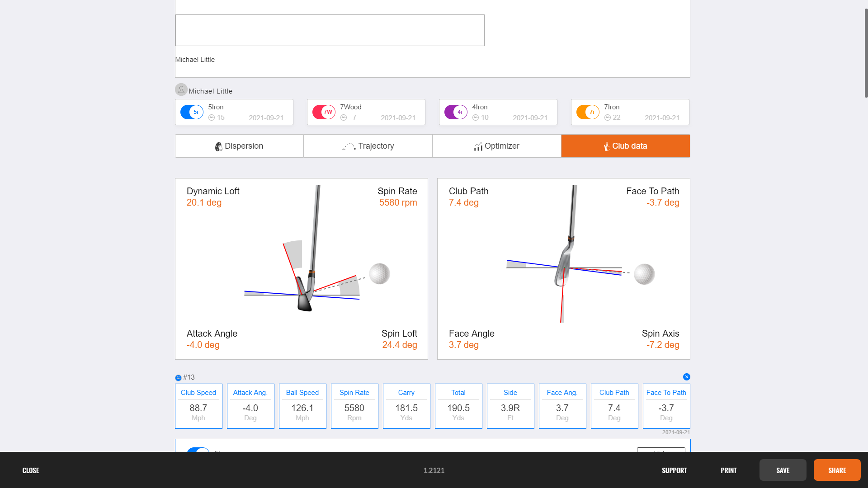This screenshot has width=868, height=488.
Task: Toggle the orange 7i club switch
Action: pyautogui.click(x=588, y=112)
